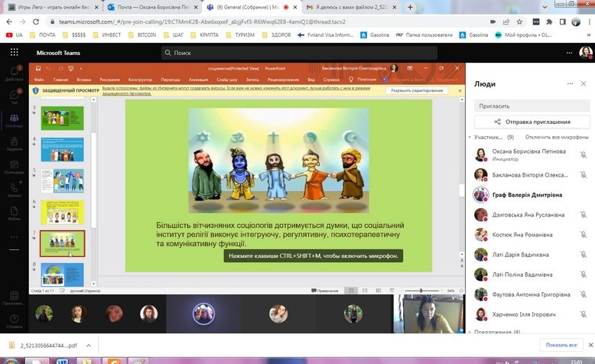This screenshot has height=364, width=595.
Task: Open Chrome extensions puzzle icon
Action: 549,21
